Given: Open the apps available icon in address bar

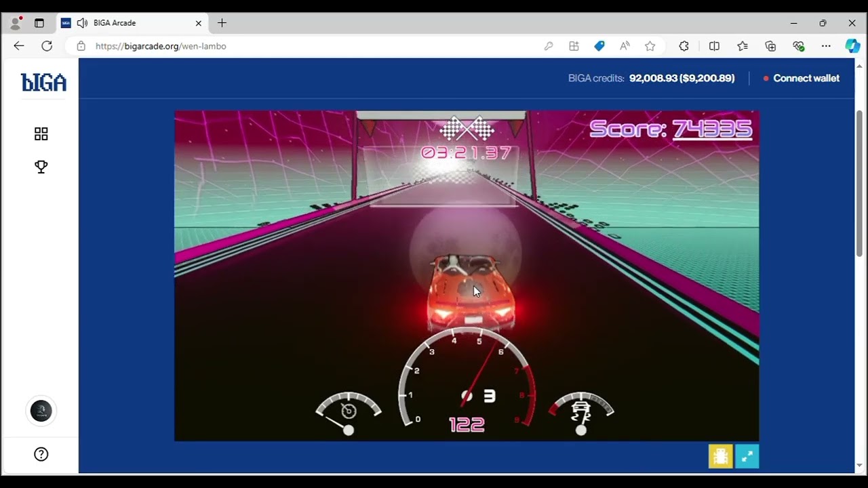Looking at the screenshot, I should (574, 46).
